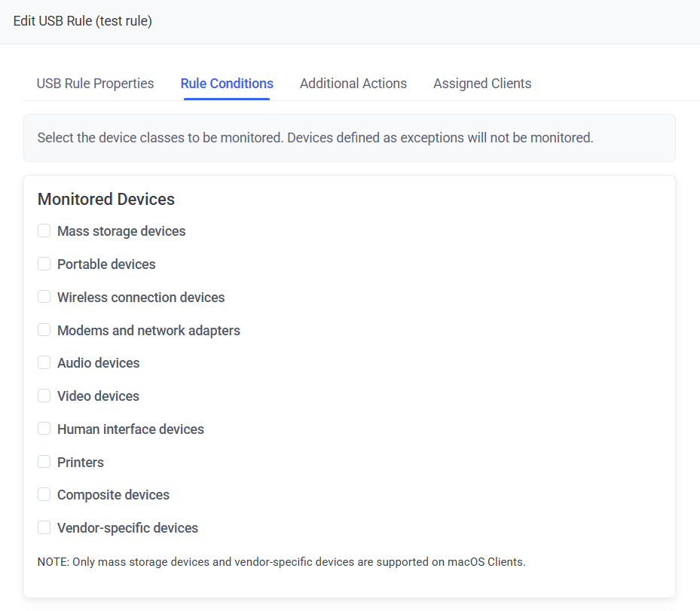This screenshot has height=611, width=700.
Task: Click the Edit USB Rule page title
Action: 83,21
